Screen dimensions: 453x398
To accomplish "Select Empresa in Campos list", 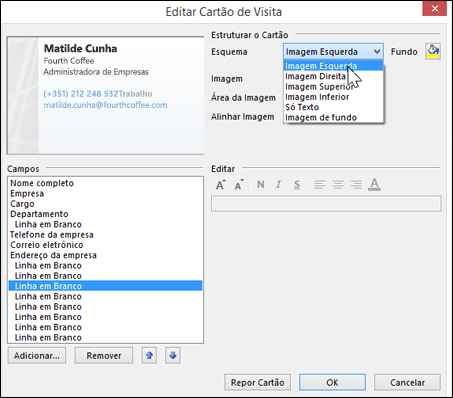I will coord(105,193).
